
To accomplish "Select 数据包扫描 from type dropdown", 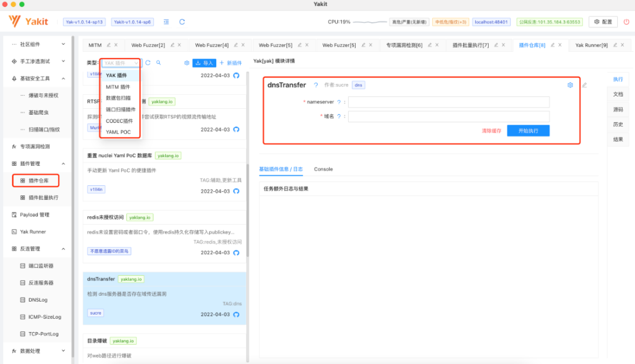I will click(x=120, y=98).
